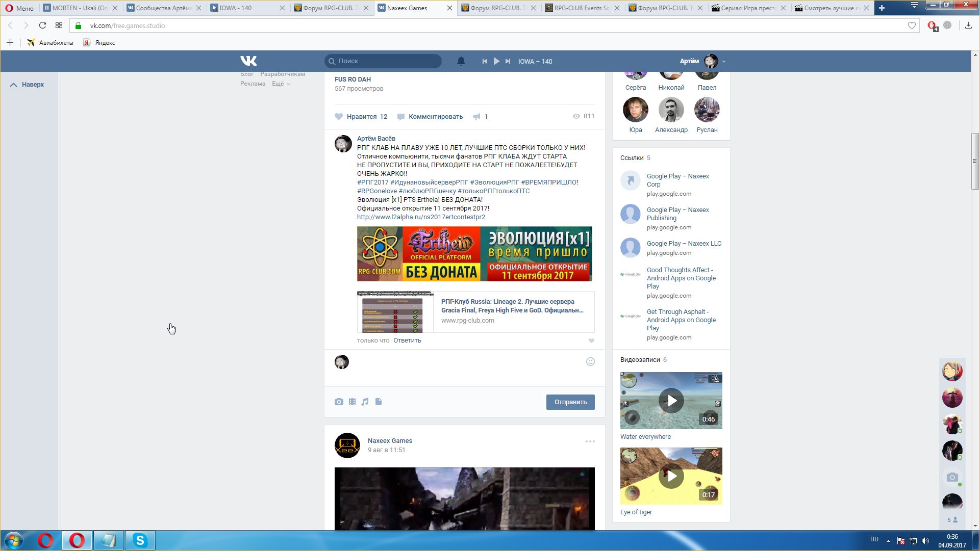Click the #РПГ2017 hashtag
This screenshot has width=980, height=551.
tap(372, 182)
